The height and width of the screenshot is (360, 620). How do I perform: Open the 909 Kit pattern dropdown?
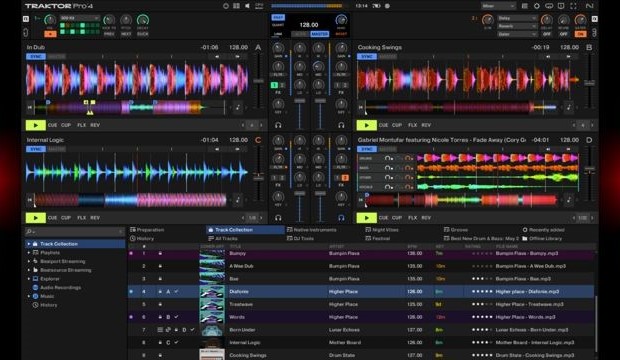pos(79,18)
